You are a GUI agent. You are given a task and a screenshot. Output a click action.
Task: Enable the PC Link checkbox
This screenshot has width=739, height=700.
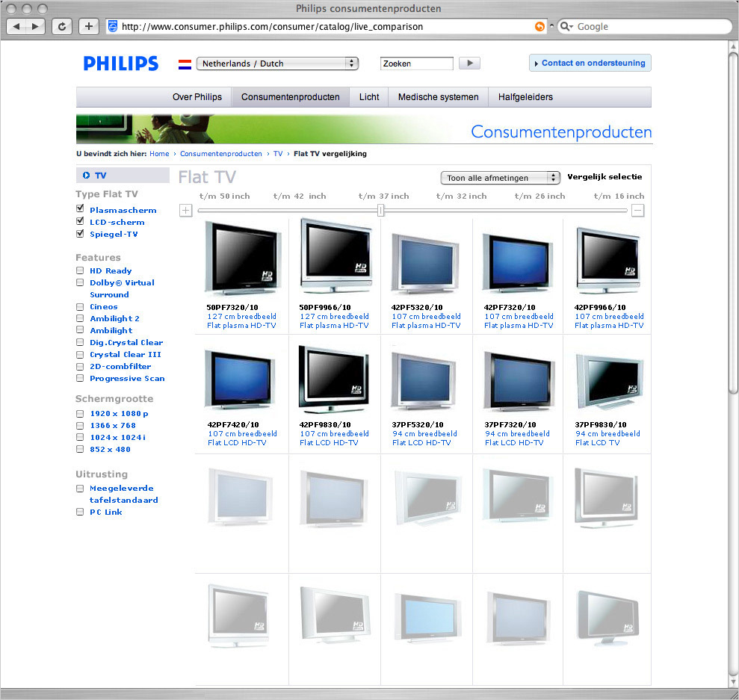(80, 512)
